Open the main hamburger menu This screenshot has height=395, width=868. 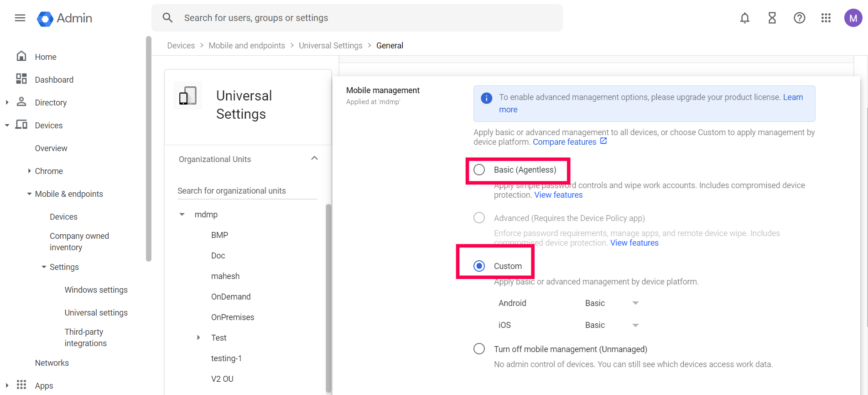(x=20, y=18)
